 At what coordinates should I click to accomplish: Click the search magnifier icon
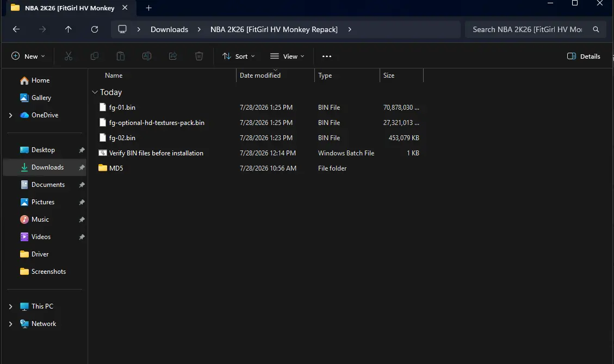point(596,29)
